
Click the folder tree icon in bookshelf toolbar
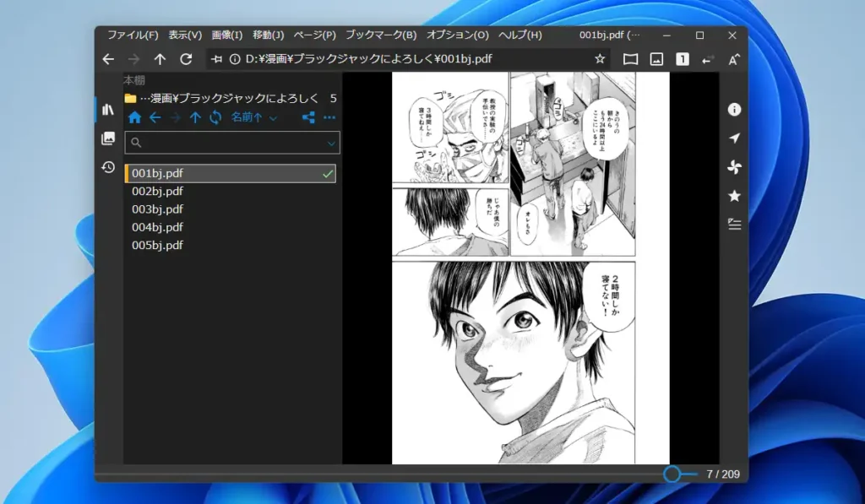(308, 117)
